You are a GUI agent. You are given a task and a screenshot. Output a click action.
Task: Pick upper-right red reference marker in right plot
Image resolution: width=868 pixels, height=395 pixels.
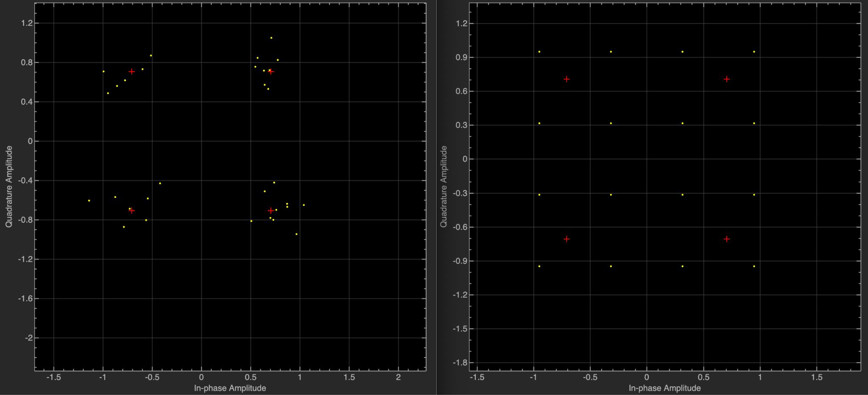[727, 79]
